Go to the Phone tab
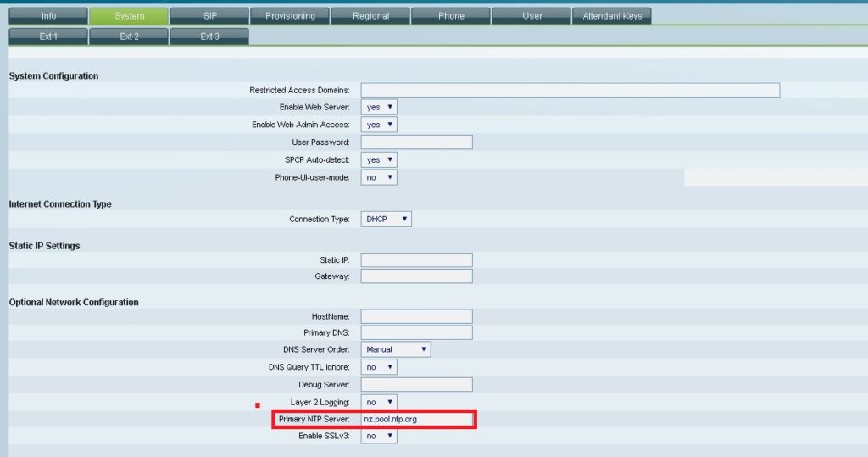This screenshot has height=457, width=868. [x=451, y=16]
